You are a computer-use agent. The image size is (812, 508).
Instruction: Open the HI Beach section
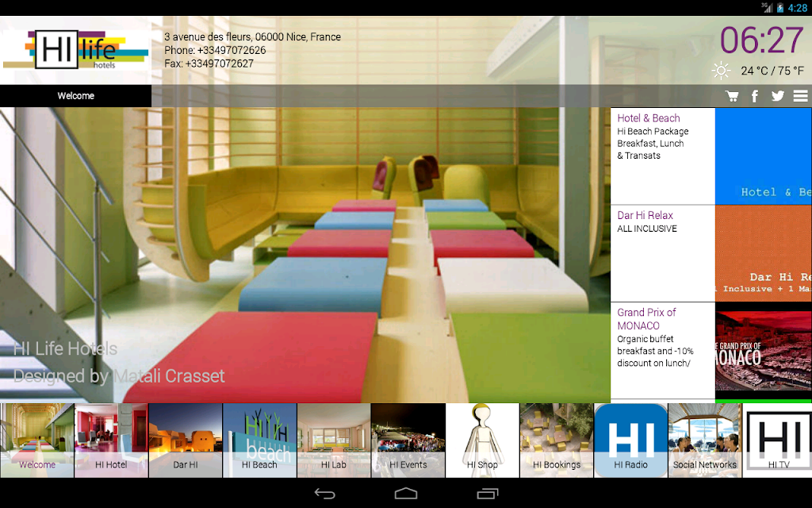coord(259,440)
